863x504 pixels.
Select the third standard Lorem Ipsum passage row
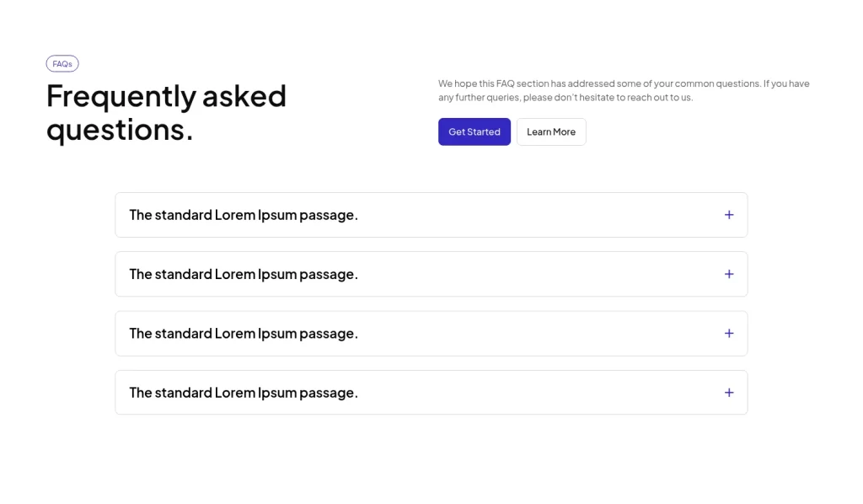click(x=243, y=333)
